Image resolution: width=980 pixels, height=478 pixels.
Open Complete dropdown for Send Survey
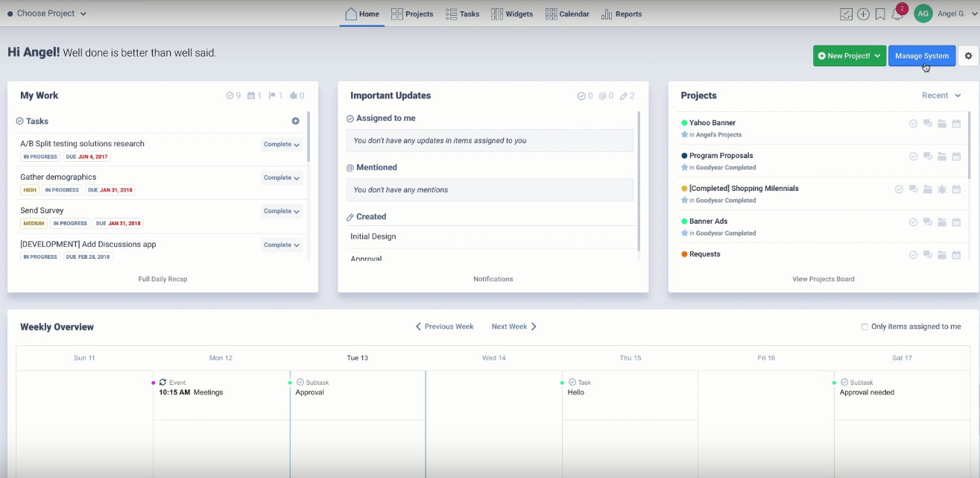tap(281, 211)
